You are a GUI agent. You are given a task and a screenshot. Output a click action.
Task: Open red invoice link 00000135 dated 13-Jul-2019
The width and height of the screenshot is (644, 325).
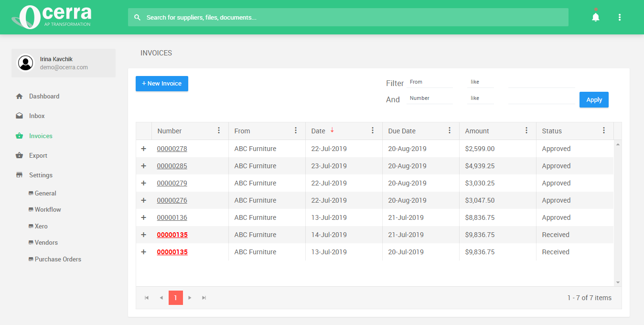pos(172,252)
